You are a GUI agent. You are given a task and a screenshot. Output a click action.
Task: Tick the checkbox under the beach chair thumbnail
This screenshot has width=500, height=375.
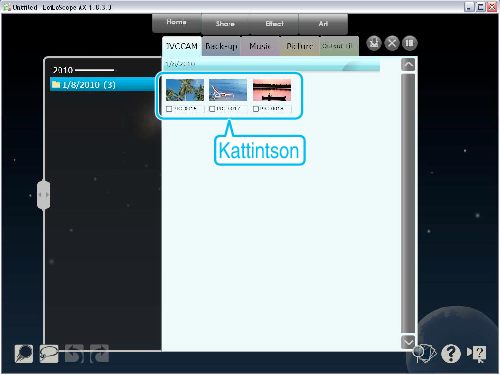point(212,109)
